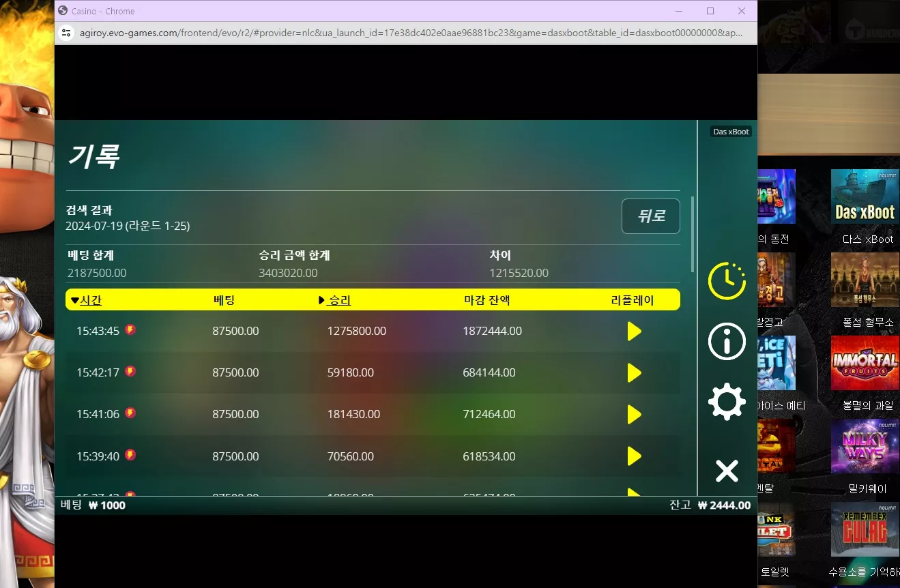Click closing balance 684144.00
Image resolution: width=900 pixels, height=588 pixels.
[489, 373]
